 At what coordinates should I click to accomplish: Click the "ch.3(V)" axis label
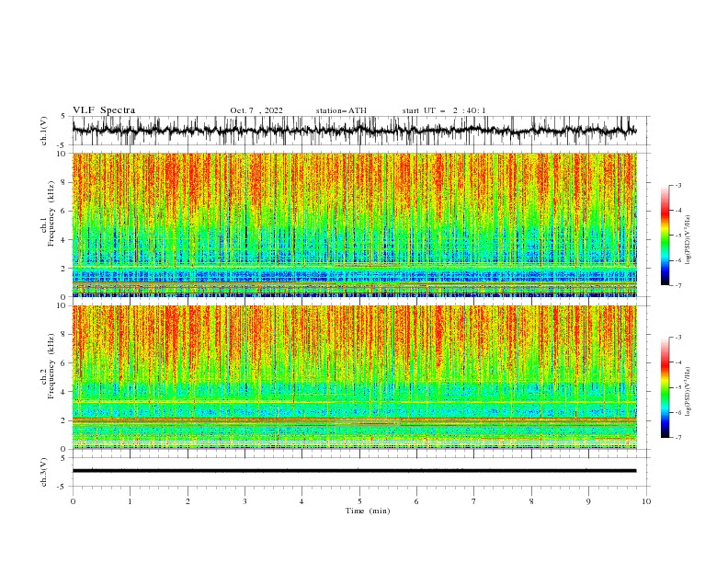point(44,472)
